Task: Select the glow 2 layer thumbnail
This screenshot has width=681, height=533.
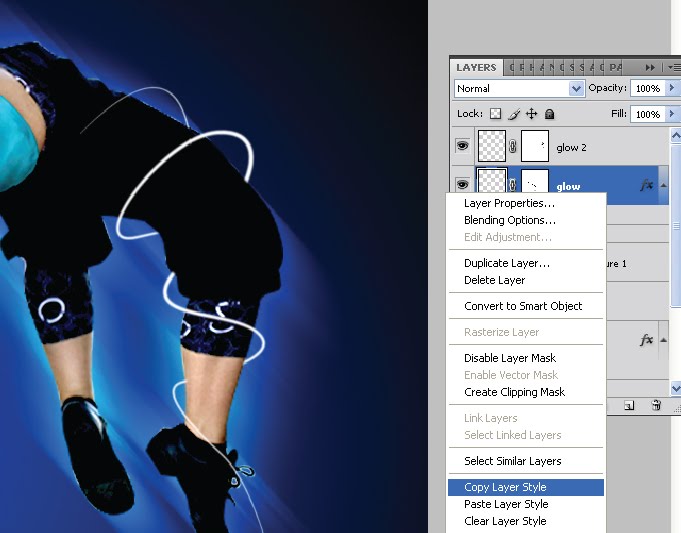Action: click(x=492, y=146)
